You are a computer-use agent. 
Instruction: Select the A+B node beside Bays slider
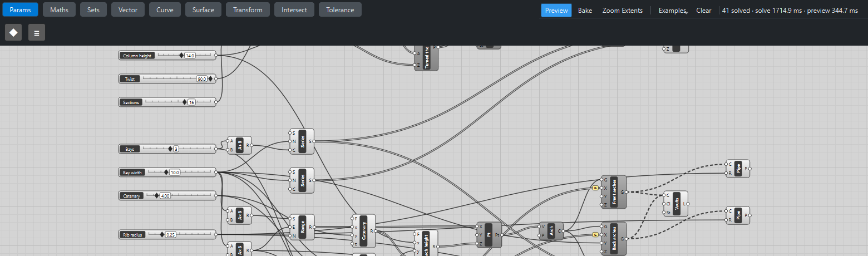tap(239, 145)
